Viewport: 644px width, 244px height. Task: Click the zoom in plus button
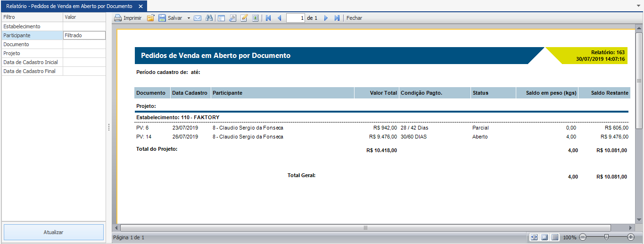[x=631, y=237]
